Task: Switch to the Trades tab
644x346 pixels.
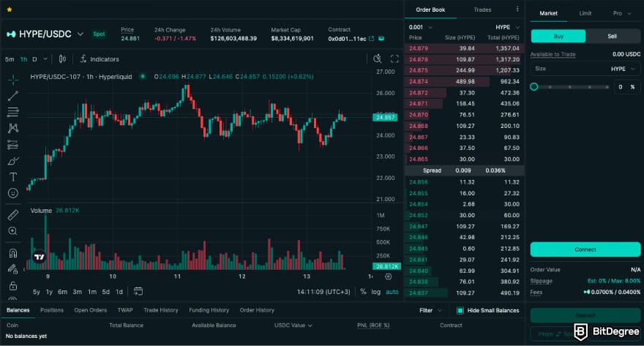Action: click(482, 10)
